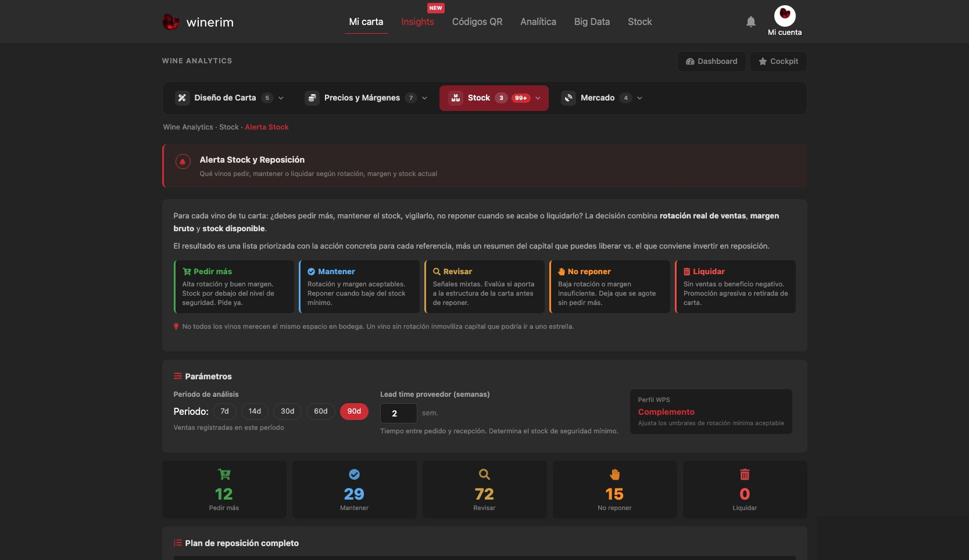This screenshot has width=969, height=560.
Task: Select the 7d analysis period
Action: (225, 411)
